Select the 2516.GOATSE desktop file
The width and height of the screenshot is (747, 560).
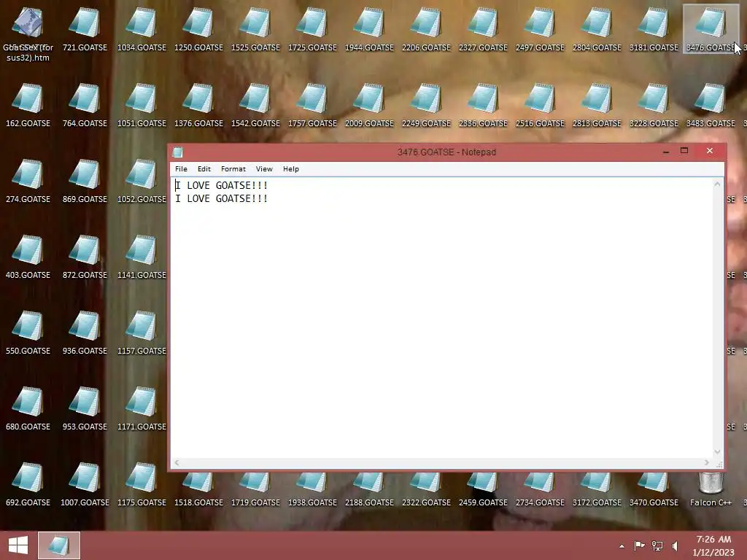(540, 105)
